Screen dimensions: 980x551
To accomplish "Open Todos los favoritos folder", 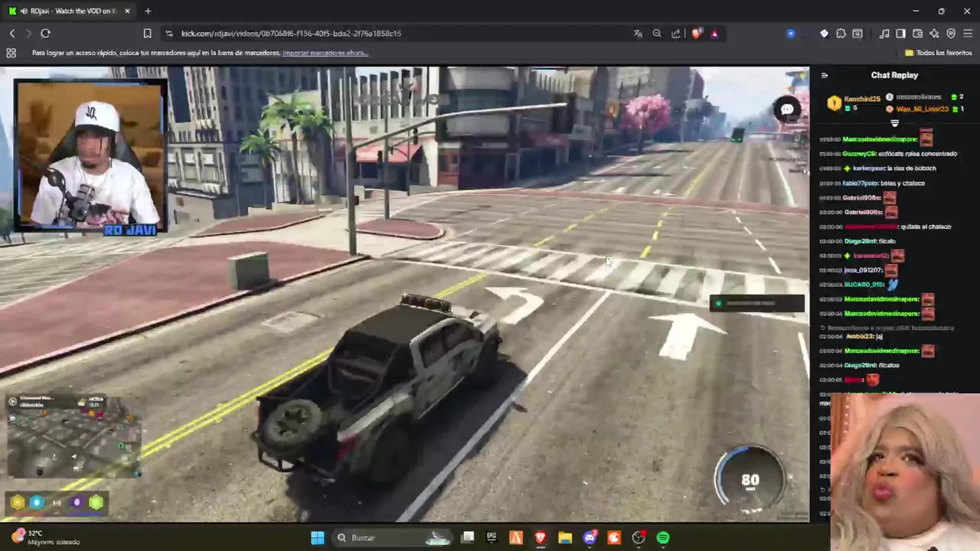I will 938,53.
